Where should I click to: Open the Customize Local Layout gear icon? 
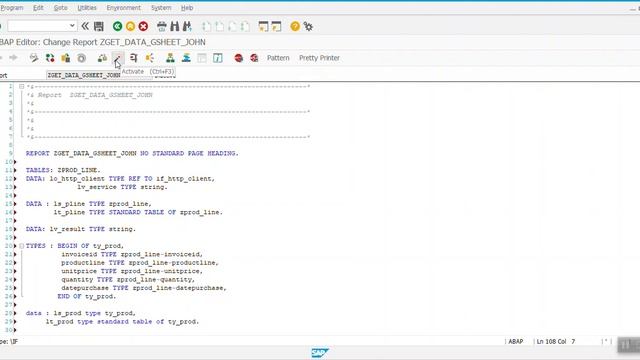(x=308, y=27)
